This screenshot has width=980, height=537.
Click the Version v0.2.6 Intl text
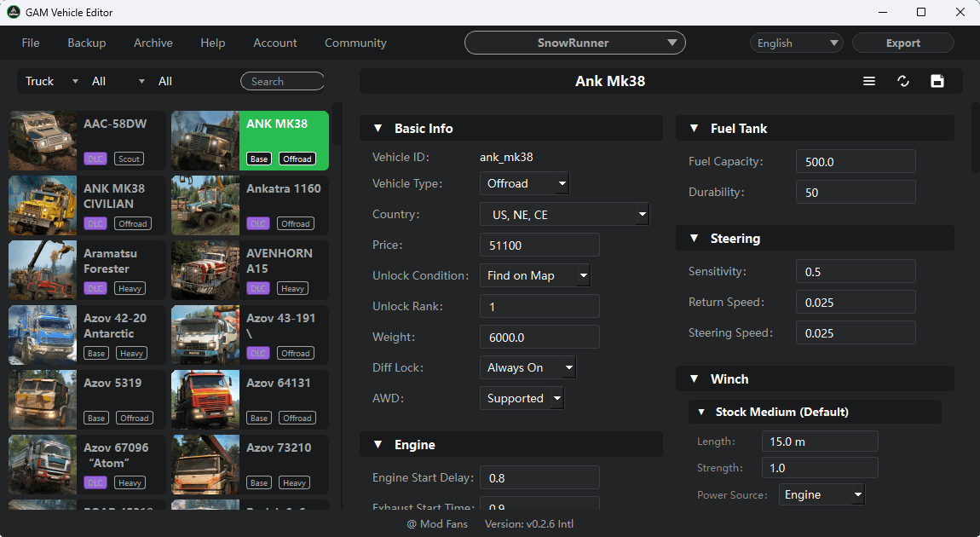click(529, 524)
